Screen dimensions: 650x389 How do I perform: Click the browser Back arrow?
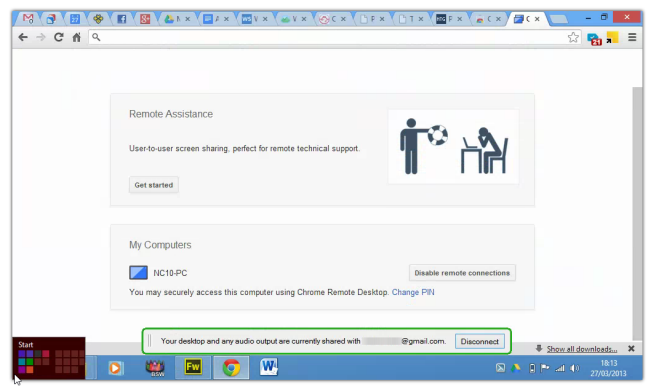click(x=23, y=37)
